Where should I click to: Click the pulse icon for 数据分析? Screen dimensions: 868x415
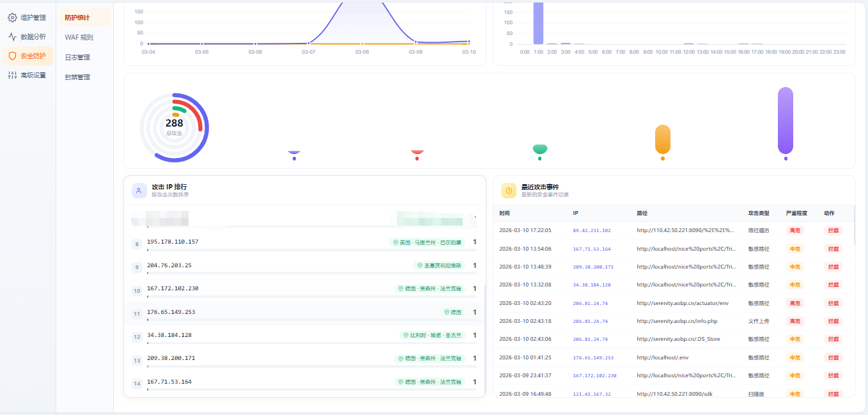tap(12, 37)
